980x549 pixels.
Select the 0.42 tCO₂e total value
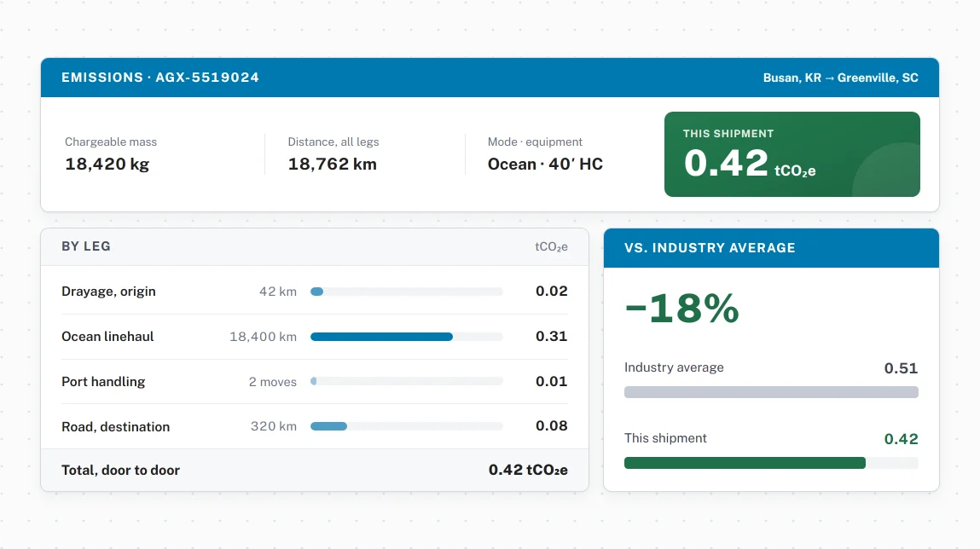(528, 470)
